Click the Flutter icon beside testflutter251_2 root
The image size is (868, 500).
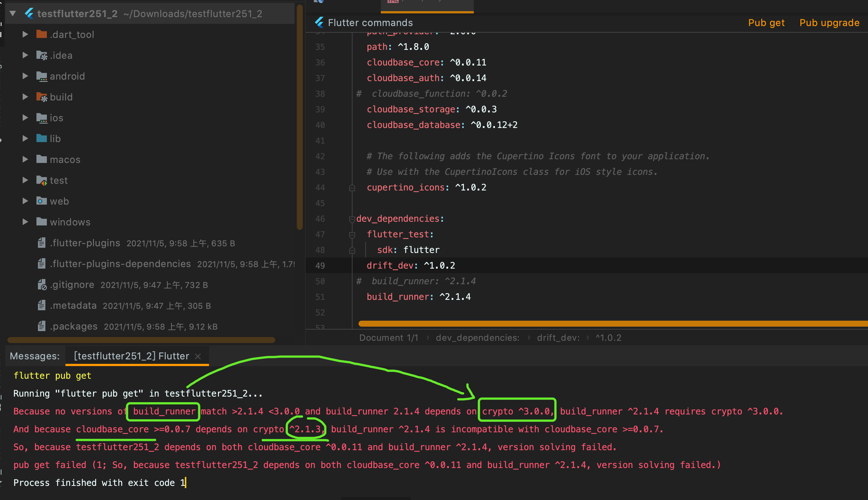coord(29,13)
